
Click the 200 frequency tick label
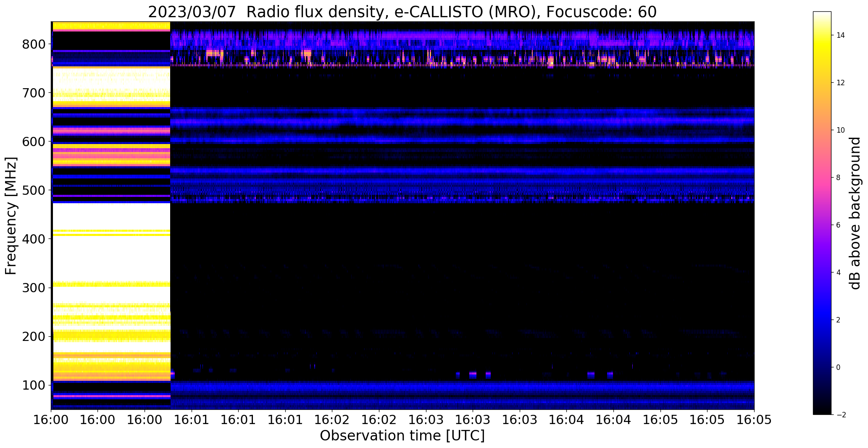tap(34, 336)
